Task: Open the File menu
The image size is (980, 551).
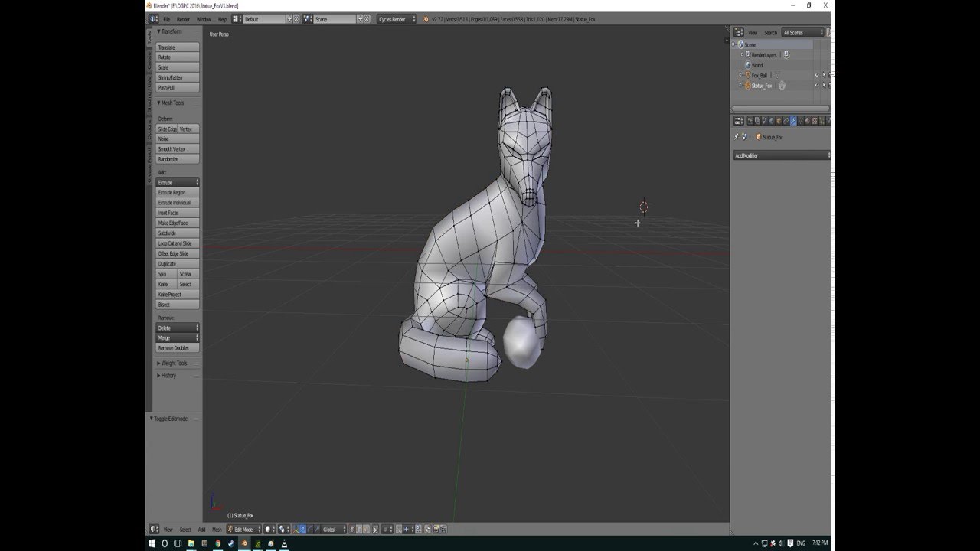Action: pos(167,19)
